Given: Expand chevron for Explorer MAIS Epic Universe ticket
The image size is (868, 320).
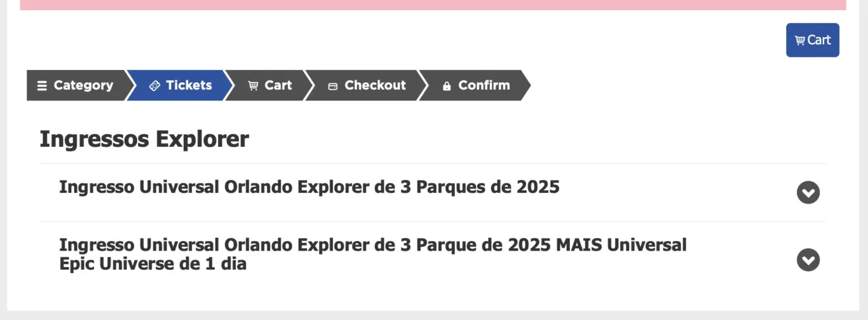Looking at the screenshot, I should (x=808, y=260).
